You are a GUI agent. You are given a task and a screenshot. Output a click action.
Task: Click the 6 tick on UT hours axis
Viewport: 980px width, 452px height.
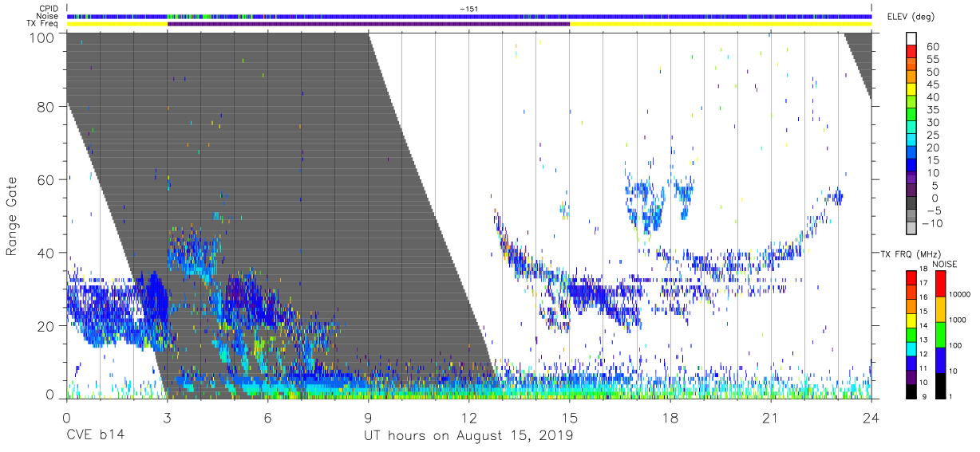[x=267, y=417]
